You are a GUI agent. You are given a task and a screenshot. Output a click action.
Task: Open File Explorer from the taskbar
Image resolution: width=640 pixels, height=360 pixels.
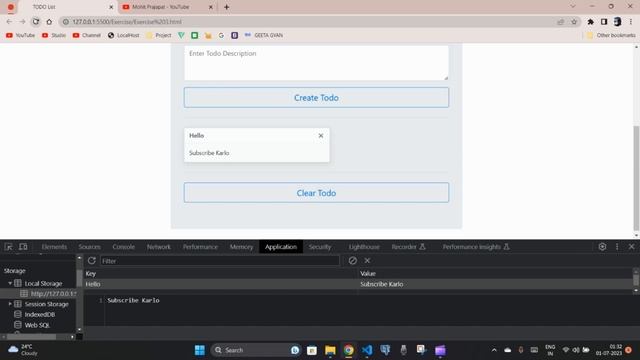(330, 350)
